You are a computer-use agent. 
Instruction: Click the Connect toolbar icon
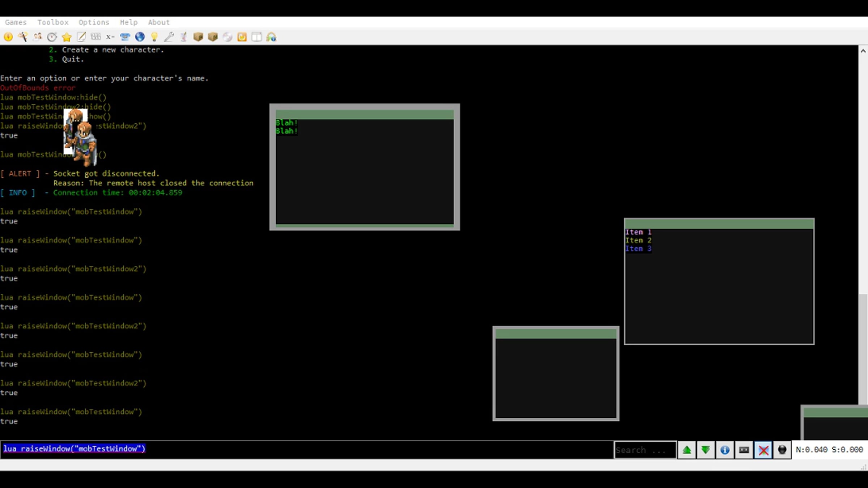point(8,37)
